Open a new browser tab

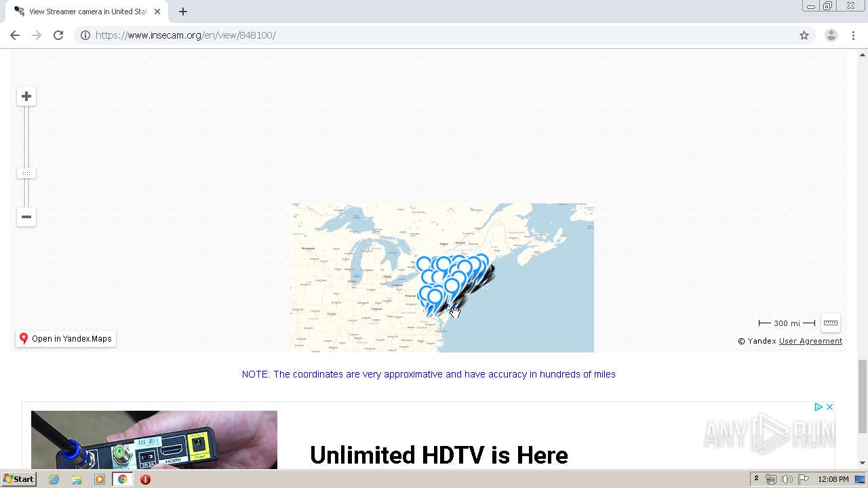coord(183,12)
